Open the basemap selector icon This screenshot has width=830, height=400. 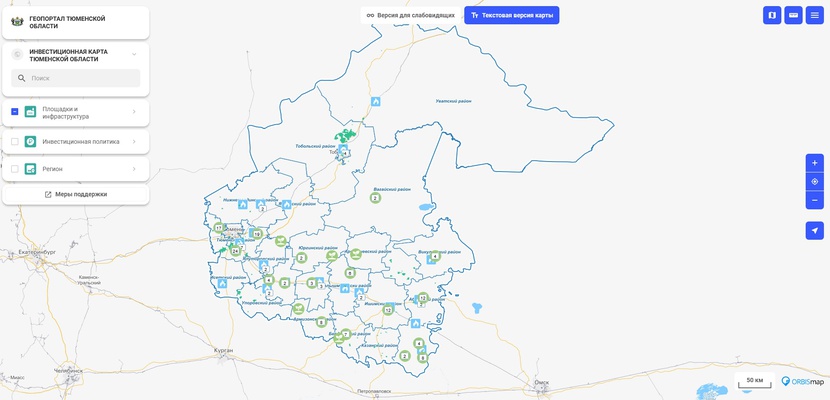tap(772, 15)
